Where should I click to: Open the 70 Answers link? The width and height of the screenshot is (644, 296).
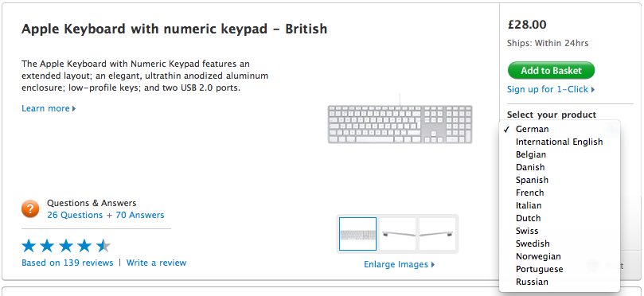(139, 215)
